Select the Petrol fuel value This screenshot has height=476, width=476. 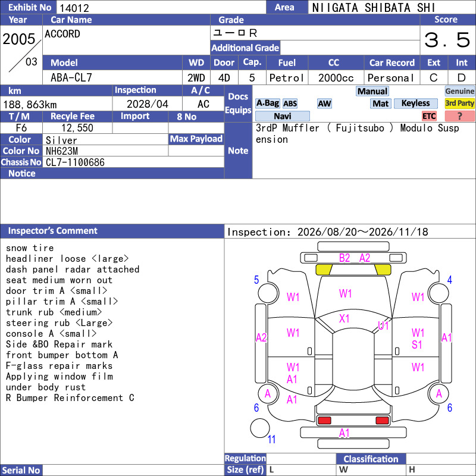(x=287, y=78)
